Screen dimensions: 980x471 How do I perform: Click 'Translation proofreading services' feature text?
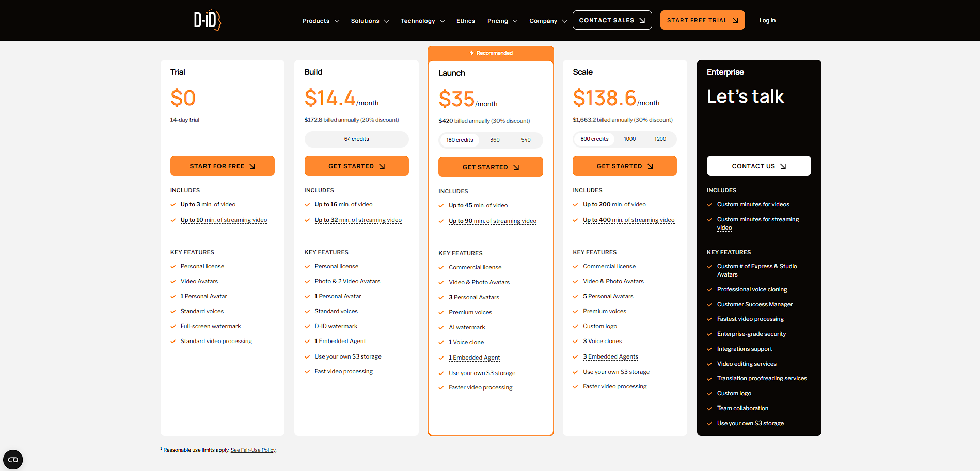(762, 378)
